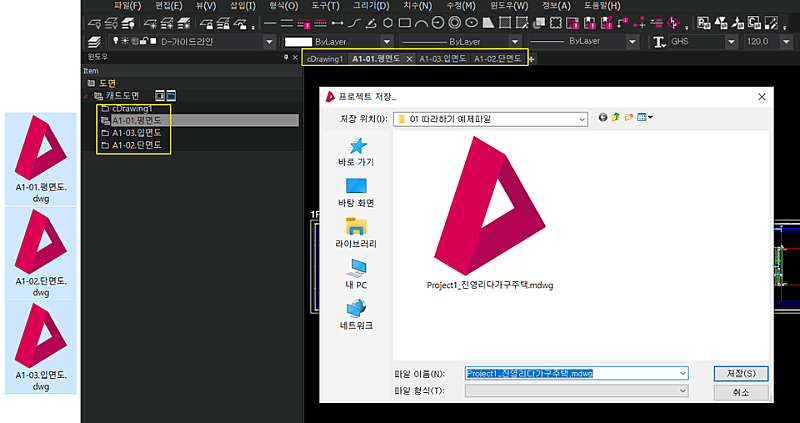Image resolution: width=800 pixels, height=423 pixels.
Task: Select the A1-02.단면도.dwg desktop file
Action: pos(41,253)
